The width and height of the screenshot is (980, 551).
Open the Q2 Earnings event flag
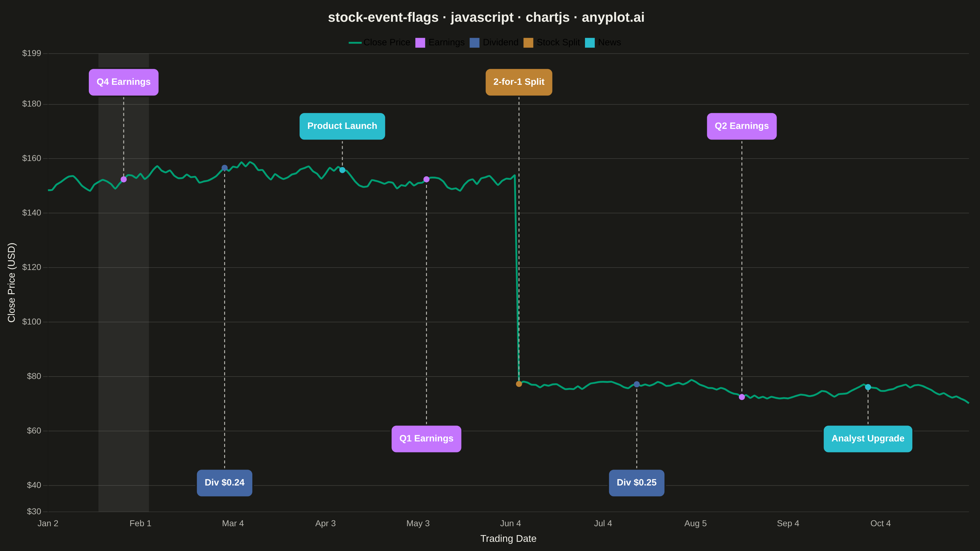tap(742, 126)
